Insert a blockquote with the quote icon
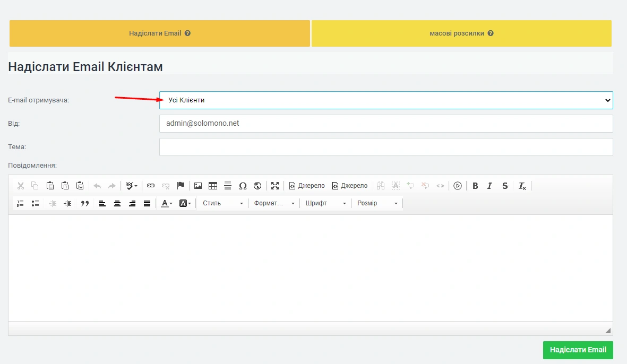 click(84, 203)
